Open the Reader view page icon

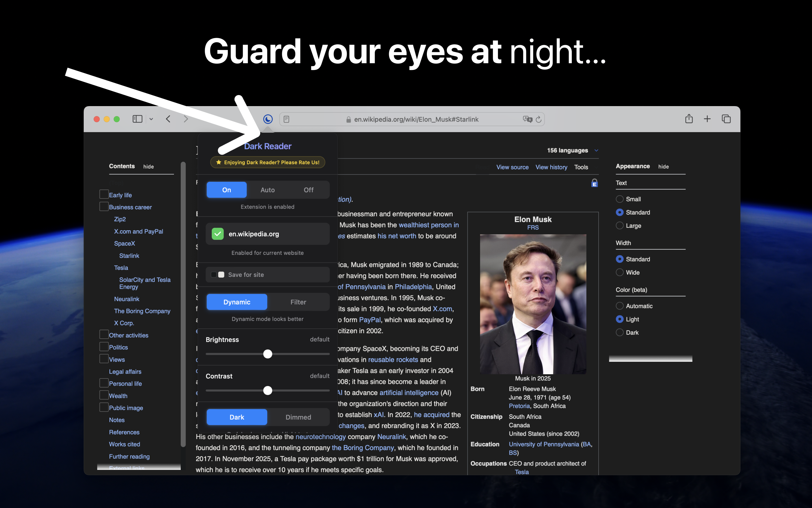coord(286,119)
